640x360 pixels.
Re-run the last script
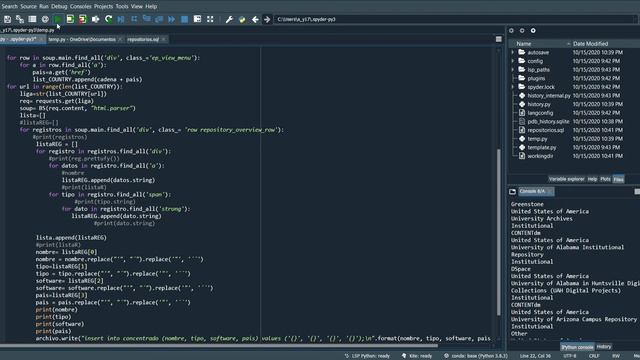click(108, 19)
